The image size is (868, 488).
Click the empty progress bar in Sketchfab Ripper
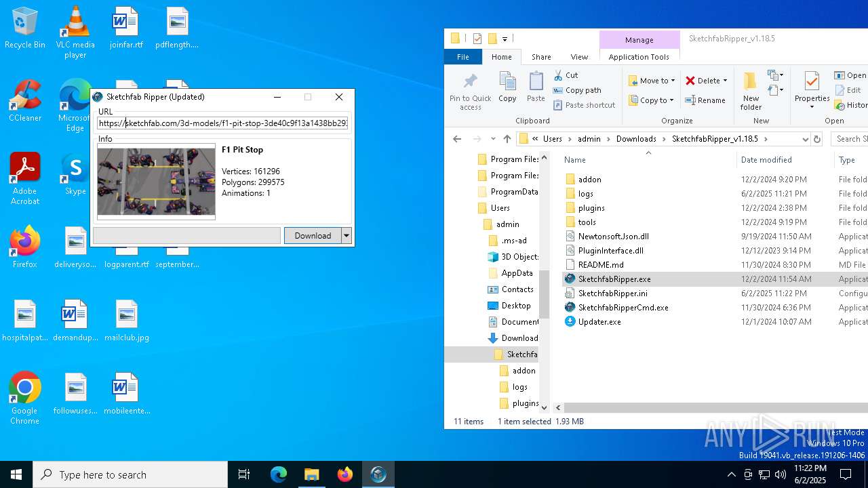click(186, 235)
